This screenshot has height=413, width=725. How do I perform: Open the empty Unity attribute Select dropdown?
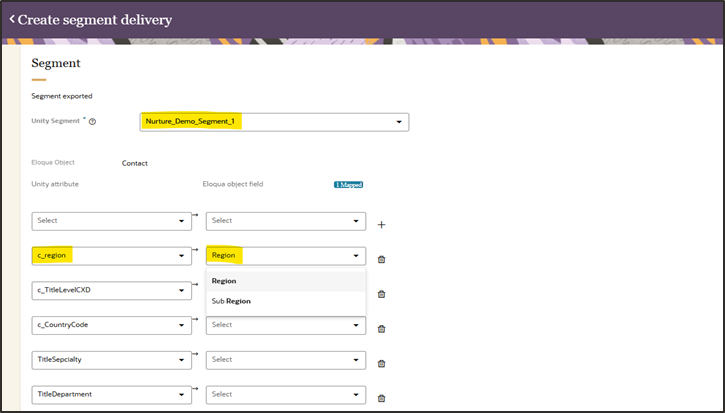[x=111, y=221]
